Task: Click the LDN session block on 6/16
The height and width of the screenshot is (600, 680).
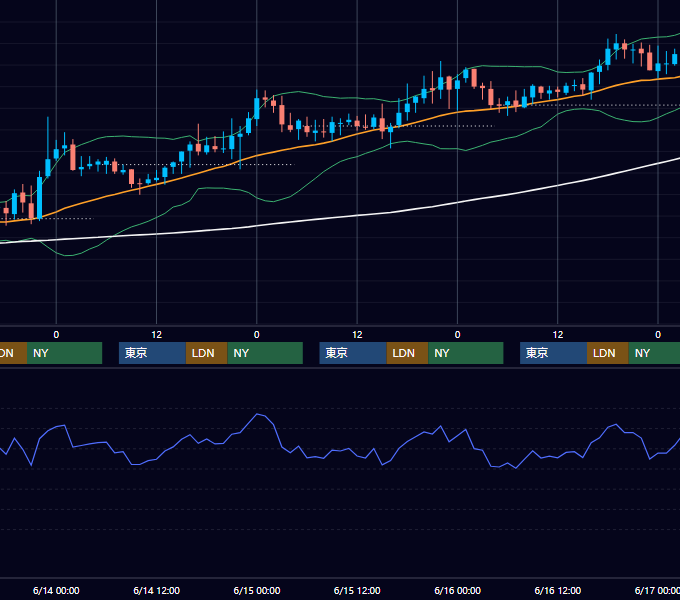Action: (608, 353)
